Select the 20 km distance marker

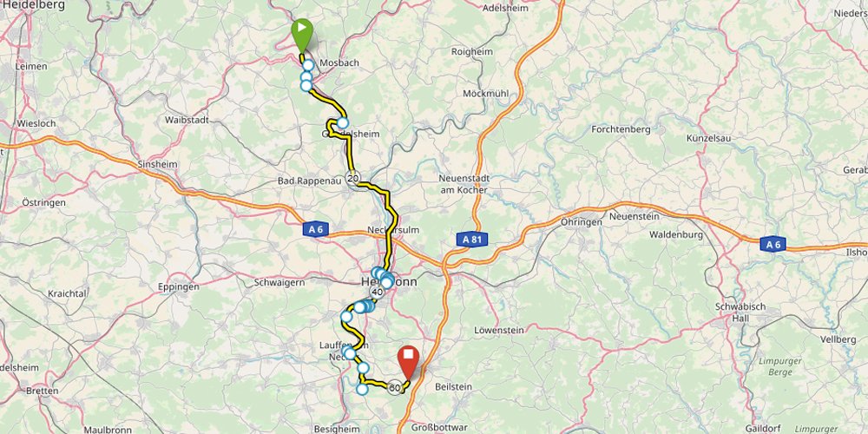click(x=352, y=178)
